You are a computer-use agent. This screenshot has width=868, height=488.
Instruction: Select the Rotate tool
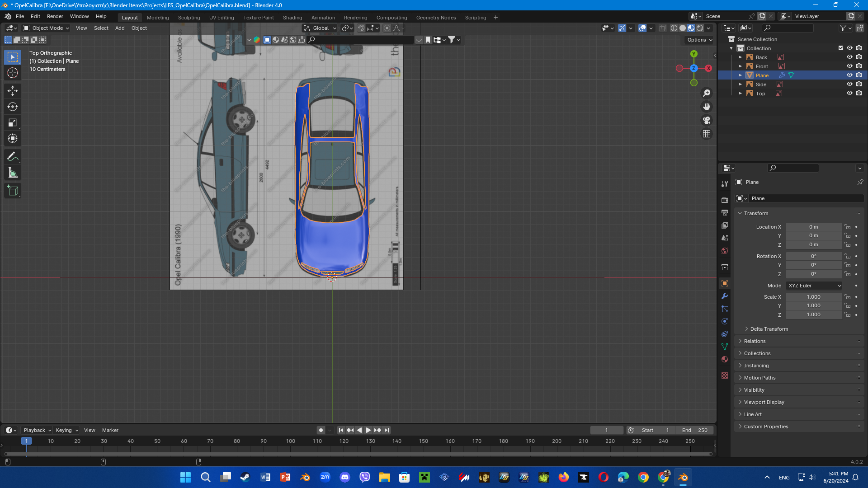[13, 107]
